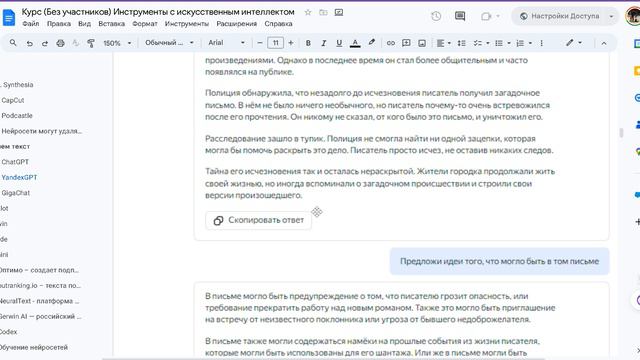The image size is (640, 360).
Task: Jump to Gerwin AI — российский entry
Action: 41,317
